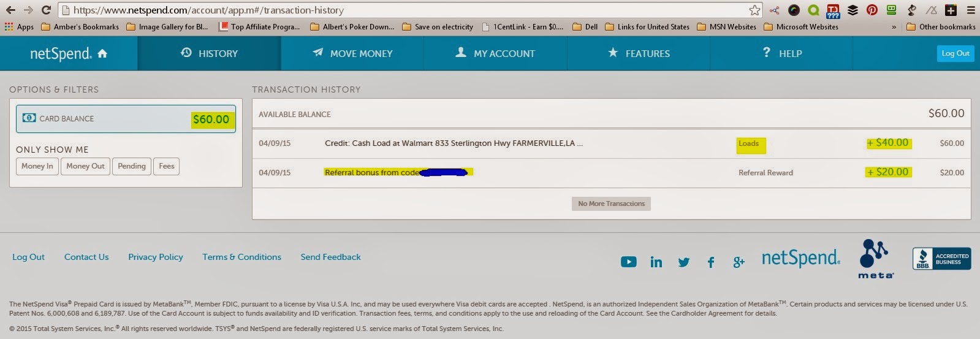980x339 pixels.
Task: Select the Card Balance $60.00 panel
Action: point(126,119)
